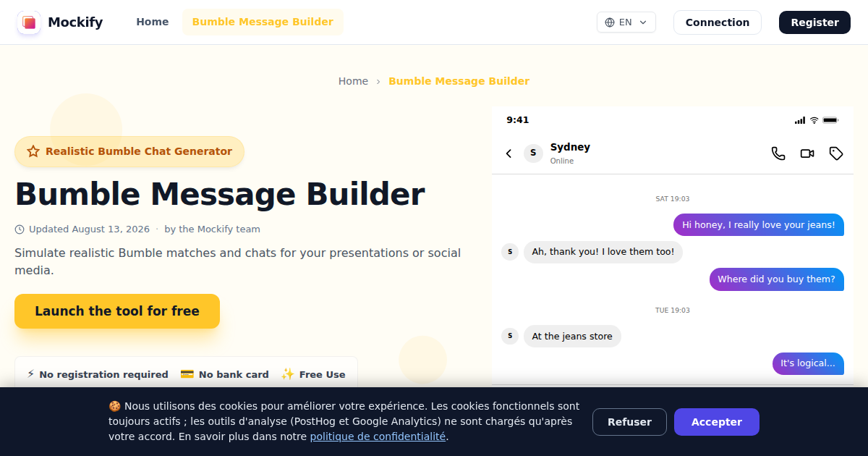Click the phone call icon

(x=778, y=153)
